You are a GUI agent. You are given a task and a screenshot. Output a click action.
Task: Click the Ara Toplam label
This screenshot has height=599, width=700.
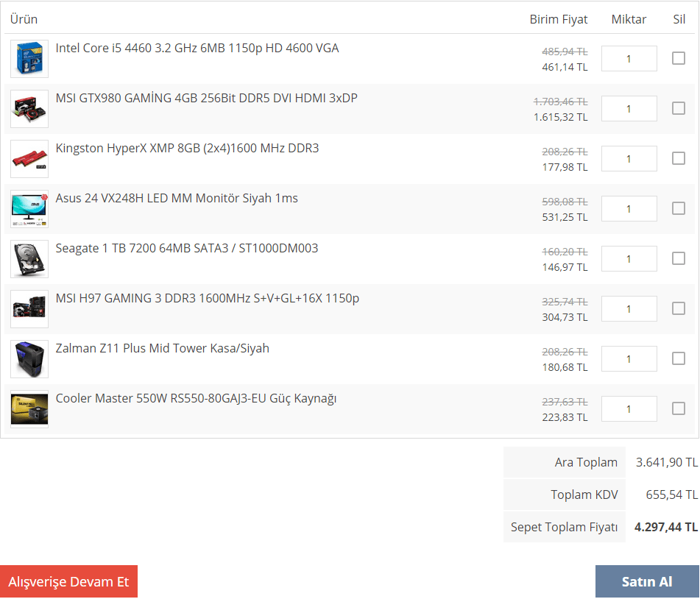pos(586,462)
